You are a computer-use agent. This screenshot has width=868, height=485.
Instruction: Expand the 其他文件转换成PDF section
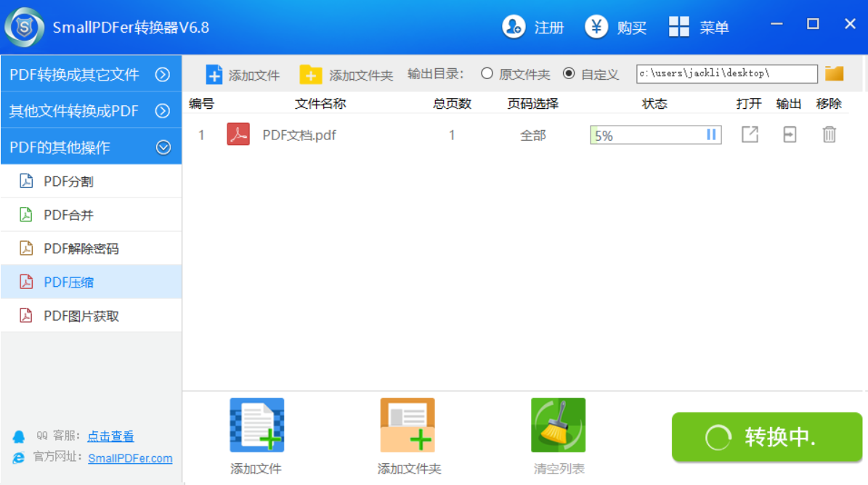(x=163, y=111)
